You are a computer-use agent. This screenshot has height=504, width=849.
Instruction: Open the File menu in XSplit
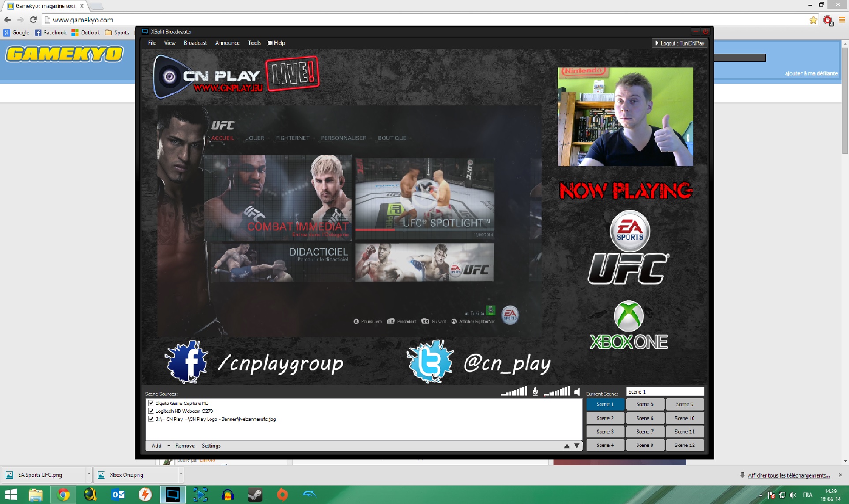point(152,43)
